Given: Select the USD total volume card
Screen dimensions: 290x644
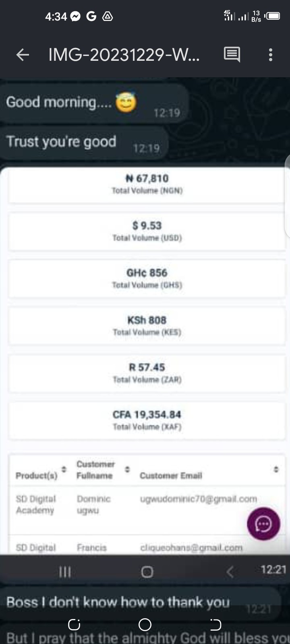Looking at the screenshot, I should [x=147, y=231].
